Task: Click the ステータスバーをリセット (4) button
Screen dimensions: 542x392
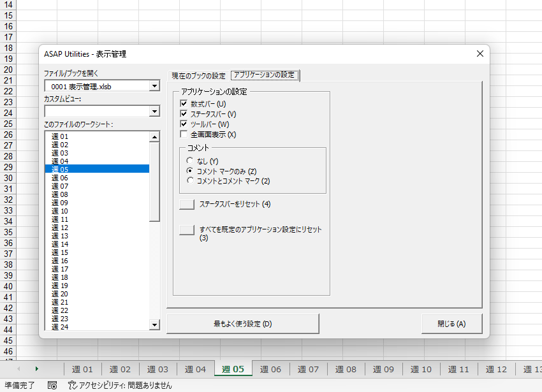Action: coord(187,204)
